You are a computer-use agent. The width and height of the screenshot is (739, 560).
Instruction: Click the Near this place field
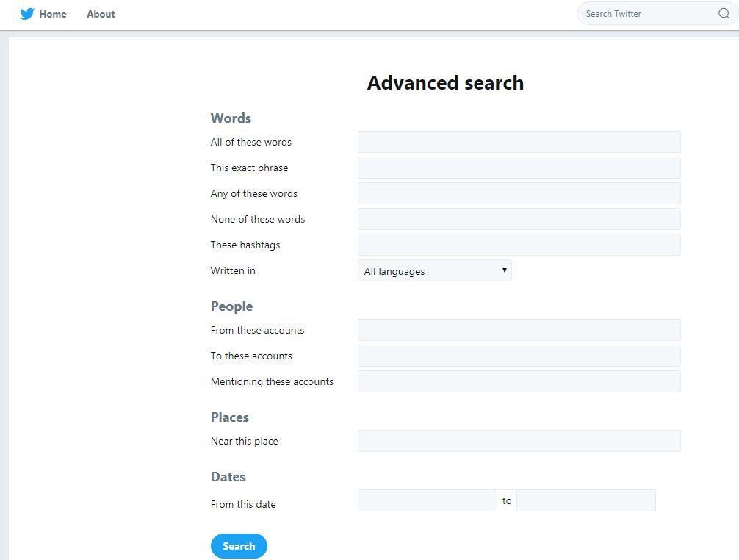(x=519, y=441)
